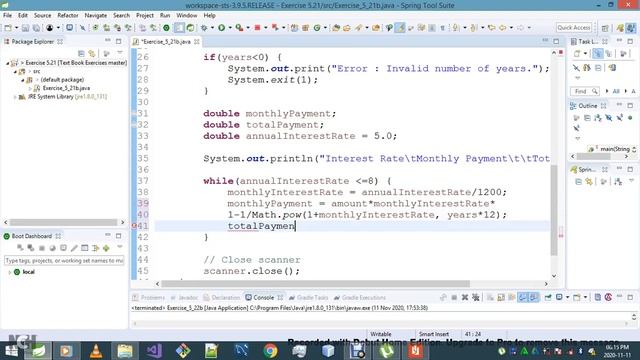
Task: Select the Java perspective icon
Action: click(x=631, y=28)
